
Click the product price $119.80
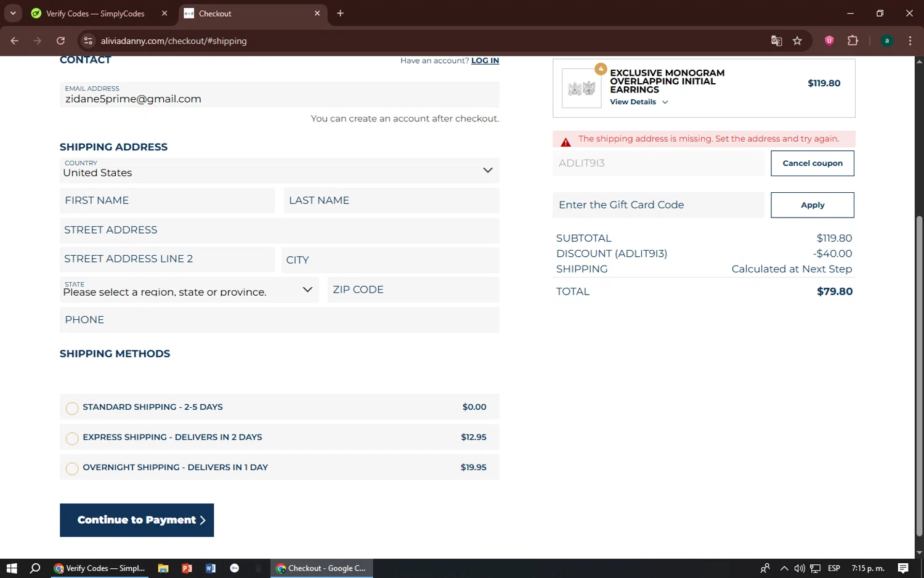(x=824, y=83)
